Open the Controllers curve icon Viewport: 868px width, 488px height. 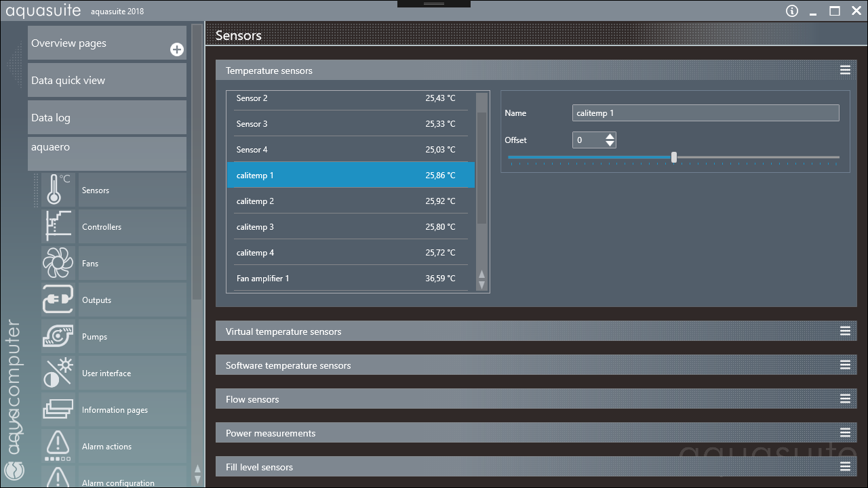tap(58, 226)
